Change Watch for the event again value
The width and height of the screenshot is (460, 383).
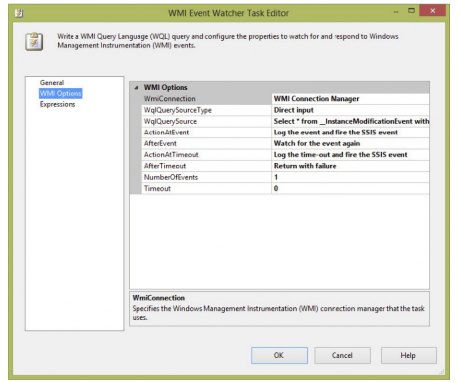point(350,143)
